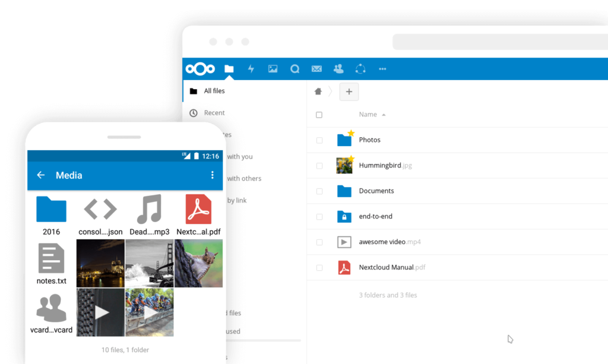Open the Activity lightning icon
This screenshot has height=364, width=608.
click(x=251, y=69)
